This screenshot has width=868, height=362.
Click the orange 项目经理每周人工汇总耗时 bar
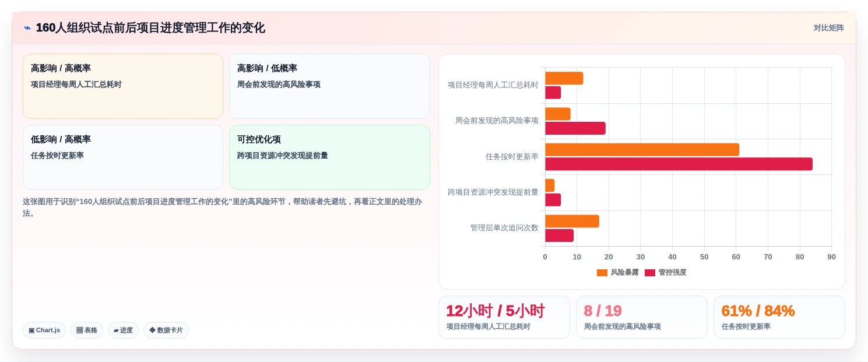(x=564, y=78)
